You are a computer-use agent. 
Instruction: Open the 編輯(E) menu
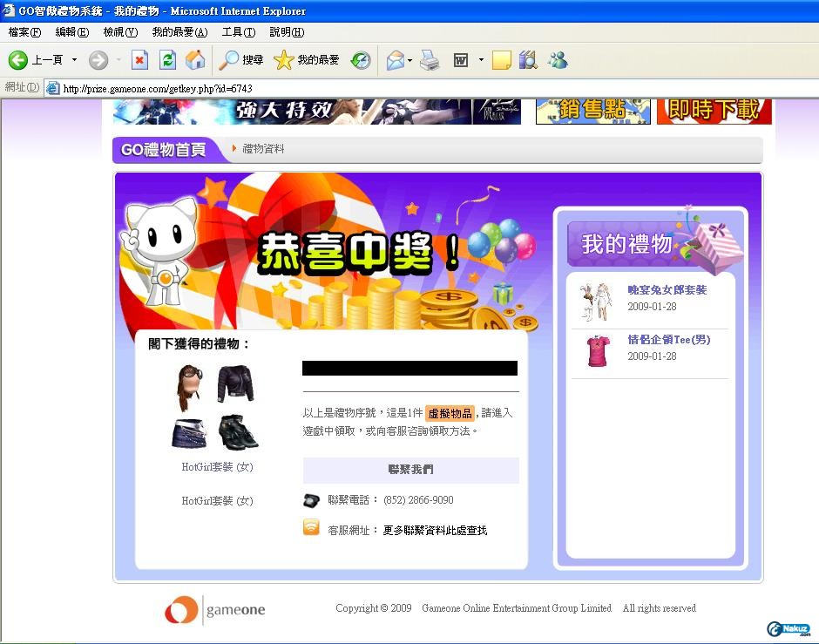[x=72, y=32]
